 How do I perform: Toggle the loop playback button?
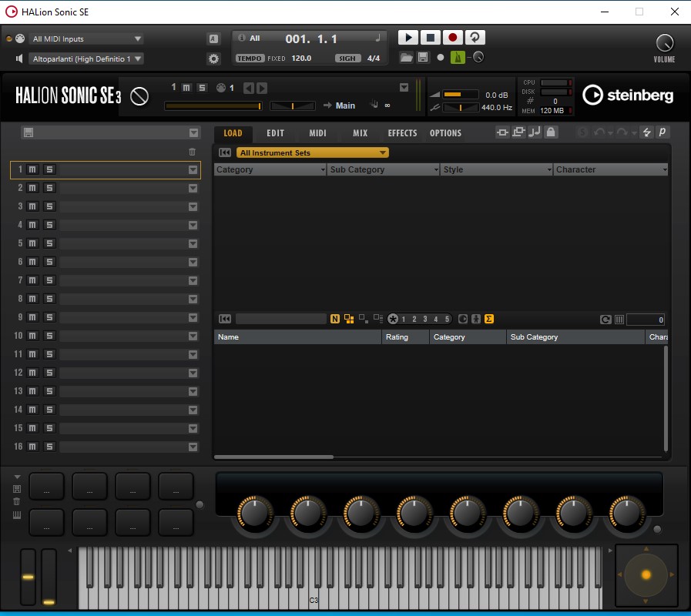tap(475, 38)
